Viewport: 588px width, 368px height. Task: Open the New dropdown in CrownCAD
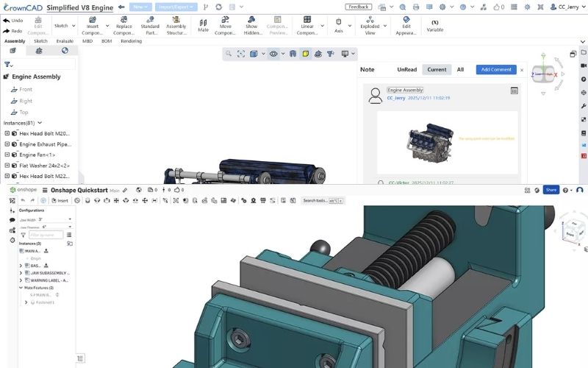[x=140, y=7]
